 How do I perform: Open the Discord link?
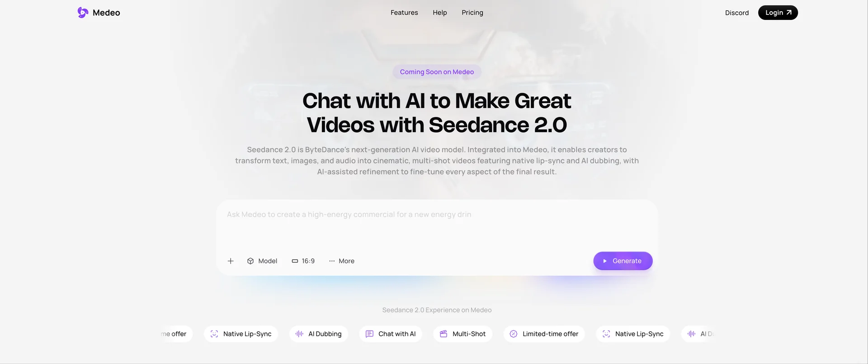pos(737,13)
